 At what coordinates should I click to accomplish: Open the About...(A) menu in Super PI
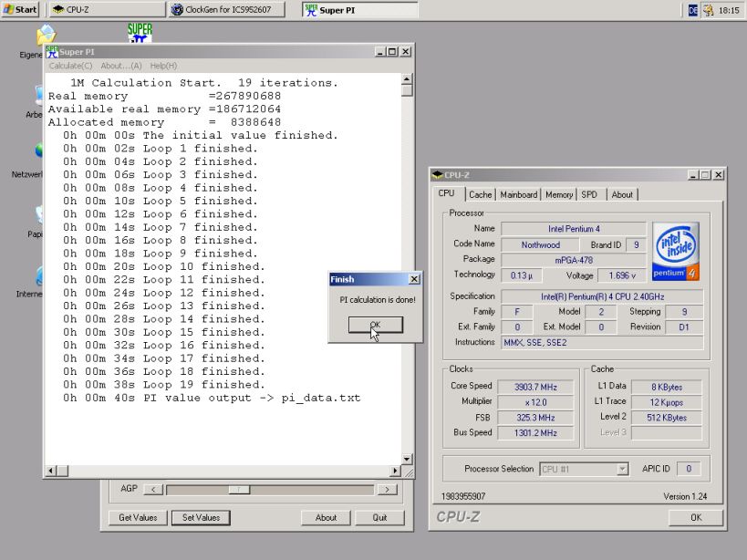(121, 66)
